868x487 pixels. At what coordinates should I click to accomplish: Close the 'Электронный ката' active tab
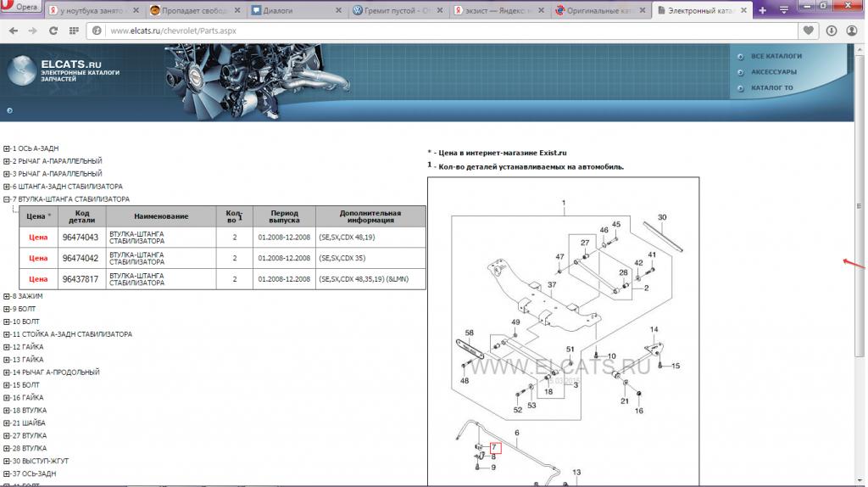743,10
